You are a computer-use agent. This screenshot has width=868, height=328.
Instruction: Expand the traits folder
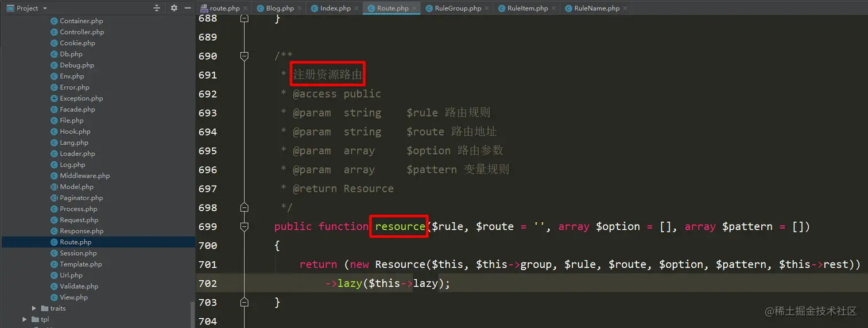34,308
